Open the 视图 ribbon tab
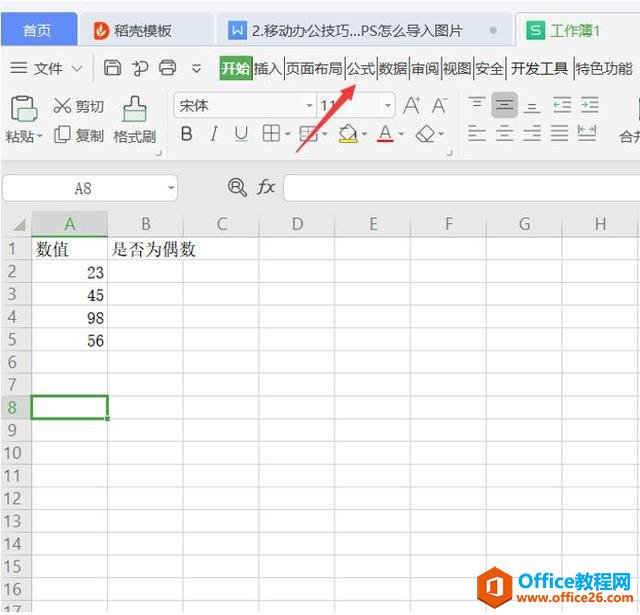 pyautogui.click(x=457, y=68)
